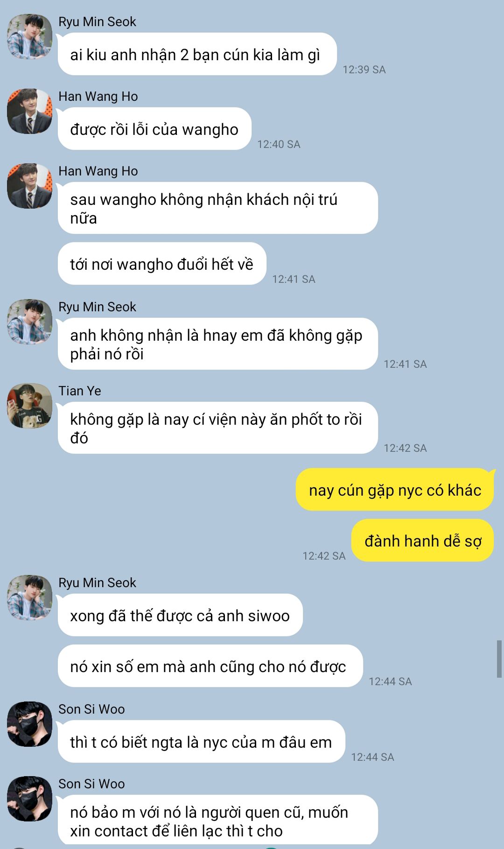Tap message 'xong đã thế được cả anh siwoo'
The image size is (504, 849).
pos(180,615)
